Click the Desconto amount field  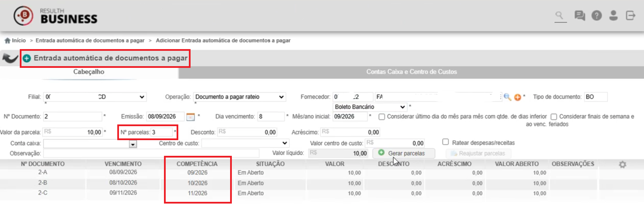coord(247,132)
